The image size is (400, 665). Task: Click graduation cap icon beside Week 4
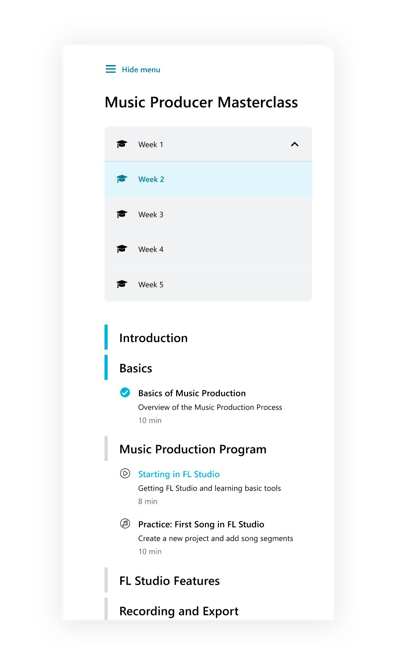[122, 249]
